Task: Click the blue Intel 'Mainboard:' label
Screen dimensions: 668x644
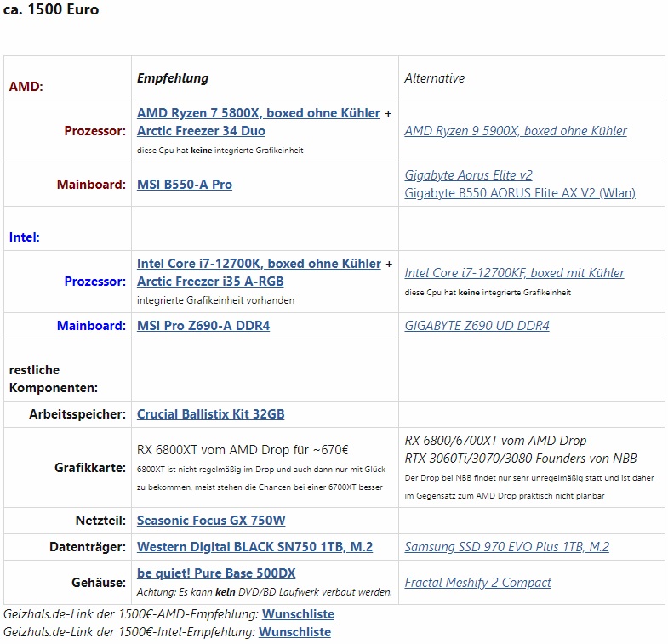Action: click(91, 327)
